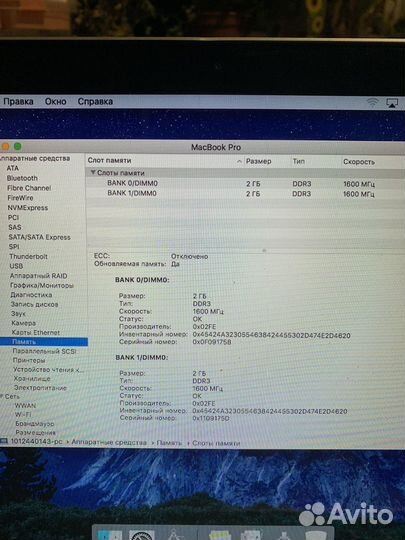
Task: Click the ECC value Отключено
Action: (x=189, y=257)
